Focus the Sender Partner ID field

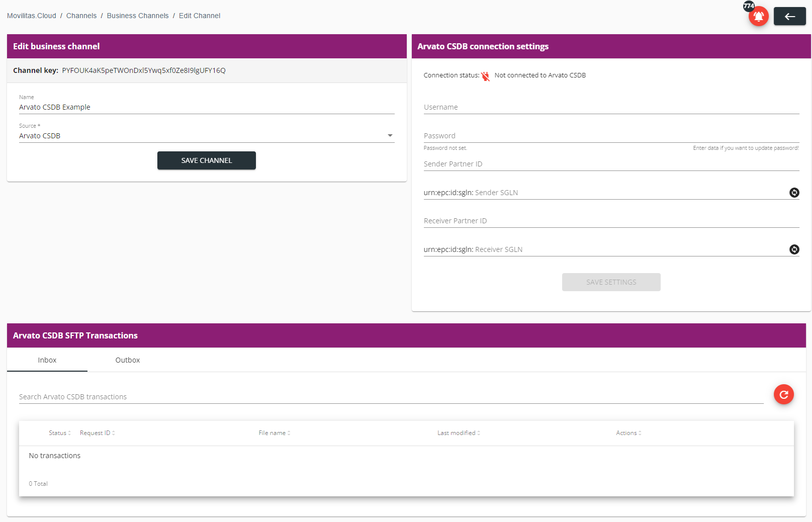tap(611, 164)
